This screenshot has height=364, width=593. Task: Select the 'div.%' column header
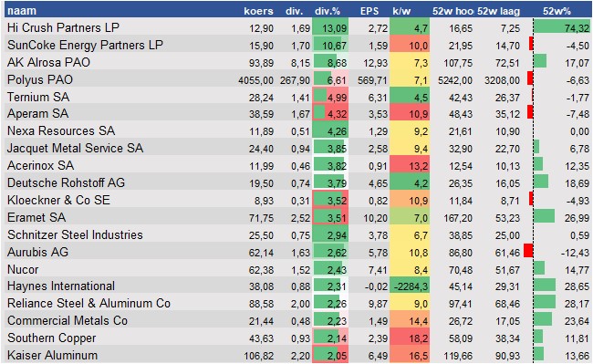tap(328, 11)
